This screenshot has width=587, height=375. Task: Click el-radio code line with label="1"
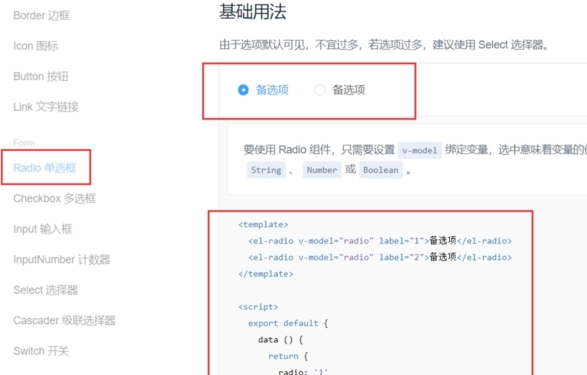click(x=380, y=241)
